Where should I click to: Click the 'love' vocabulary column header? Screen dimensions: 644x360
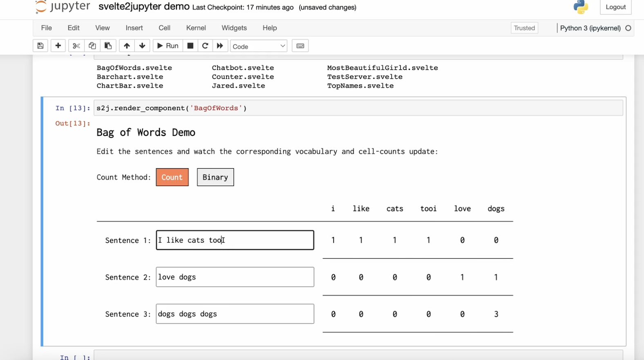coord(462,209)
